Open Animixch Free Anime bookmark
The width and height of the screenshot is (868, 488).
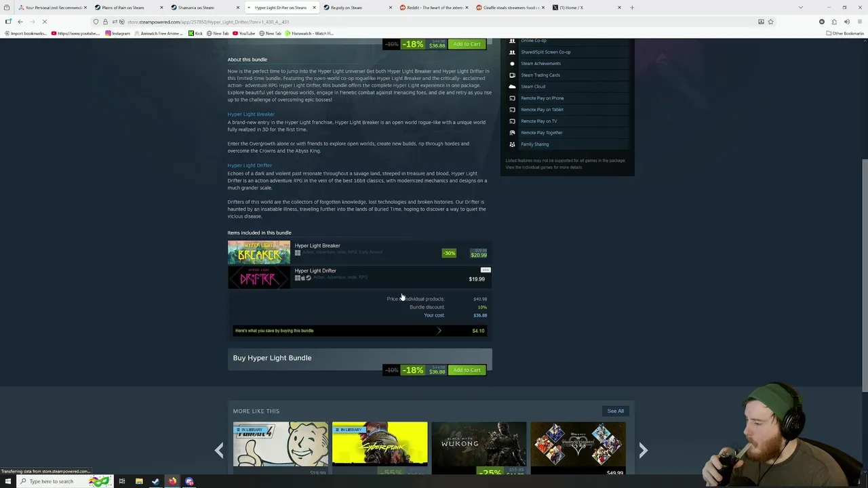(x=159, y=33)
